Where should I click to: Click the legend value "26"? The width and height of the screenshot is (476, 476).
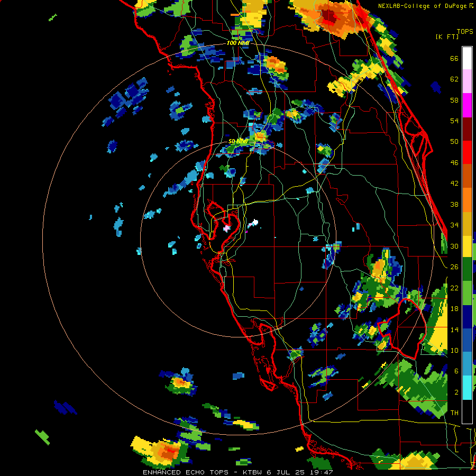(x=454, y=267)
